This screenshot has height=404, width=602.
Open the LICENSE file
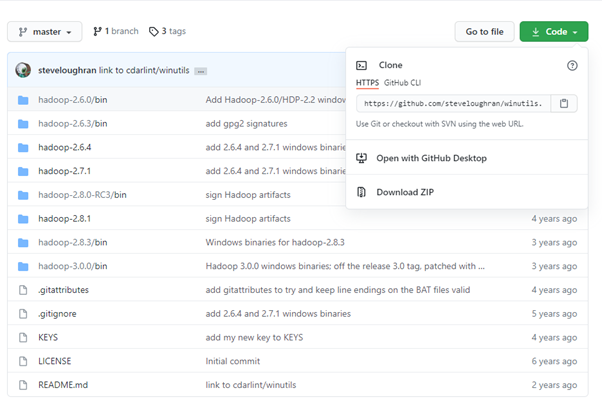tap(55, 362)
